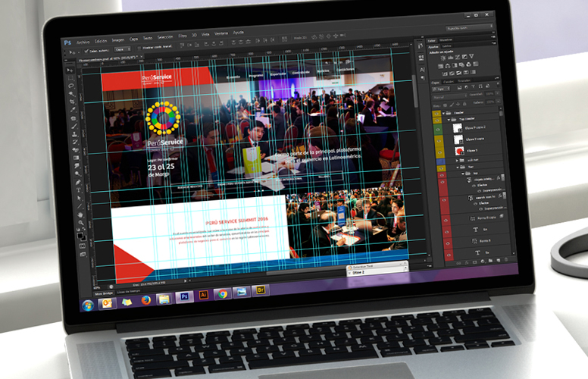Select the Brush tool
The width and height of the screenshot is (588, 379).
click(74, 126)
